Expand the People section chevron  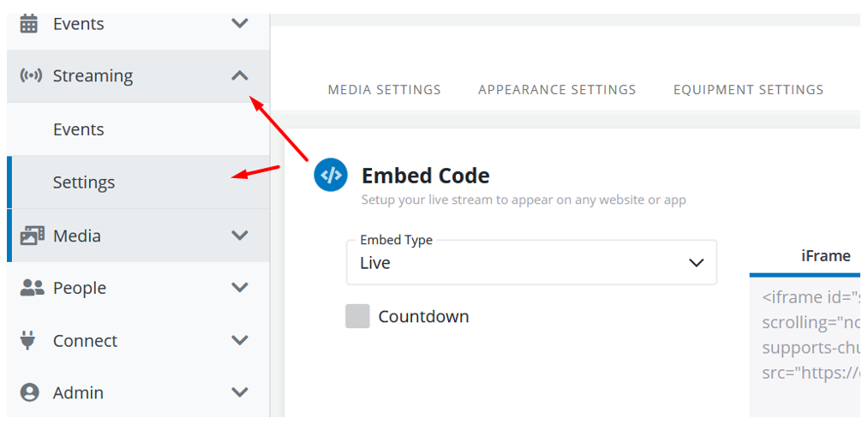pyautogui.click(x=240, y=288)
